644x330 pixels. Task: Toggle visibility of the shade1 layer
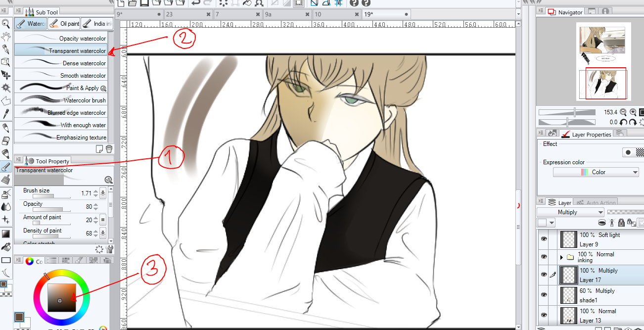click(543, 295)
